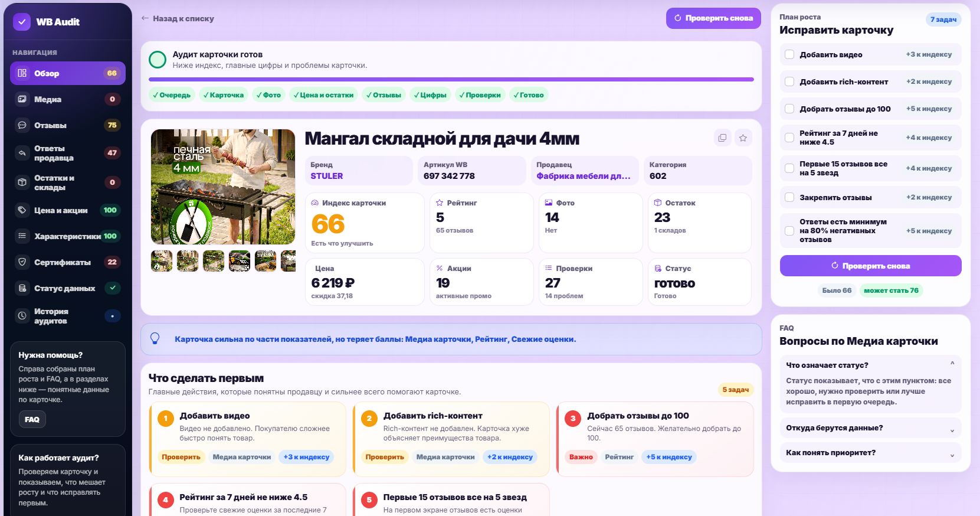980x516 pixels.
Task: Click Проверить tag on Добавить видео card
Action: click(181, 457)
